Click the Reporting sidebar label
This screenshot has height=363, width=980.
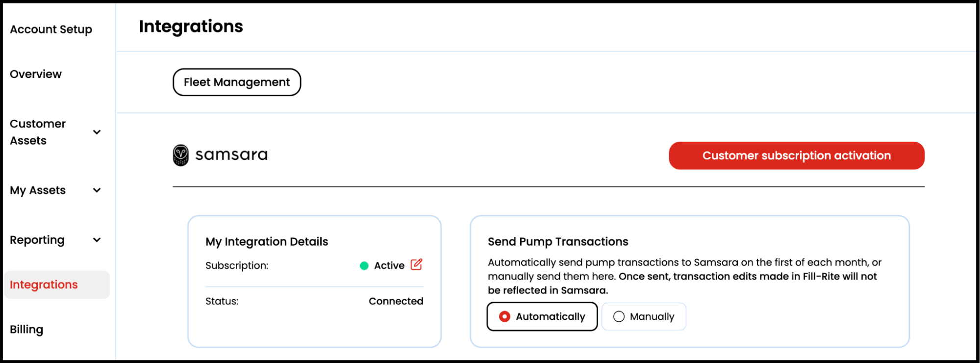coord(37,240)
